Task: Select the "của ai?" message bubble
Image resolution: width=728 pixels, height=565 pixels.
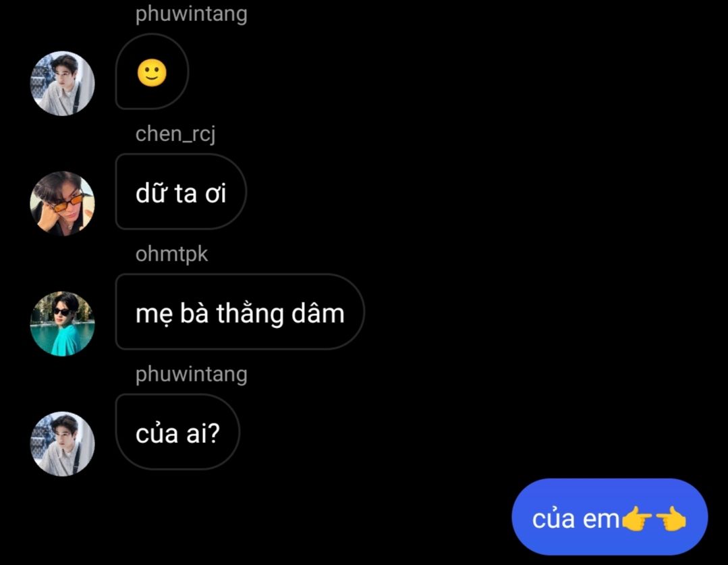Action: (x=177, y=432)
